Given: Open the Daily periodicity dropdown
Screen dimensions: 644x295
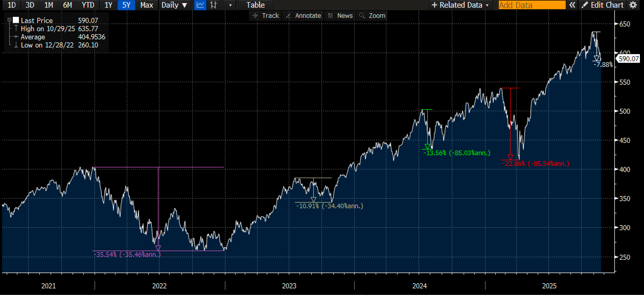Looking at the screenshot, I should point(174,5).
